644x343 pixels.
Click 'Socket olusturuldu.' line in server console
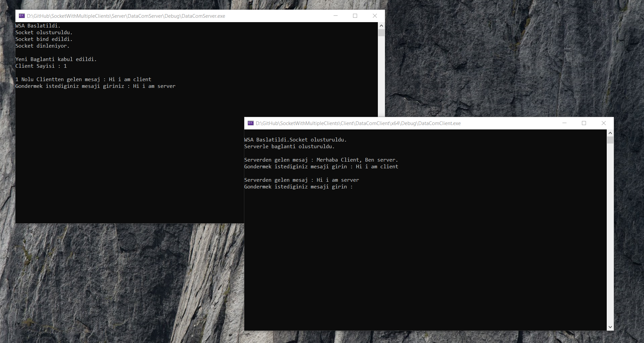tap(44, 33)
